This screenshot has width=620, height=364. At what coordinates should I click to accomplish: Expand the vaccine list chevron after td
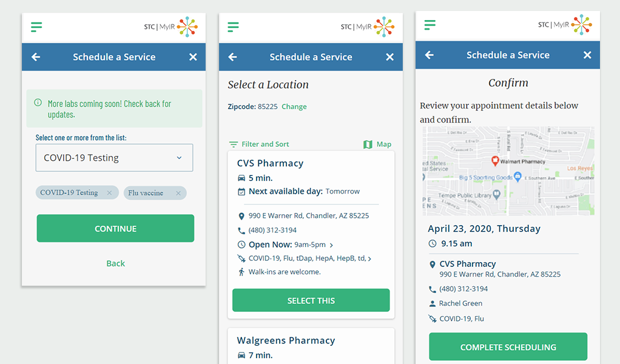tap(370, 258)
